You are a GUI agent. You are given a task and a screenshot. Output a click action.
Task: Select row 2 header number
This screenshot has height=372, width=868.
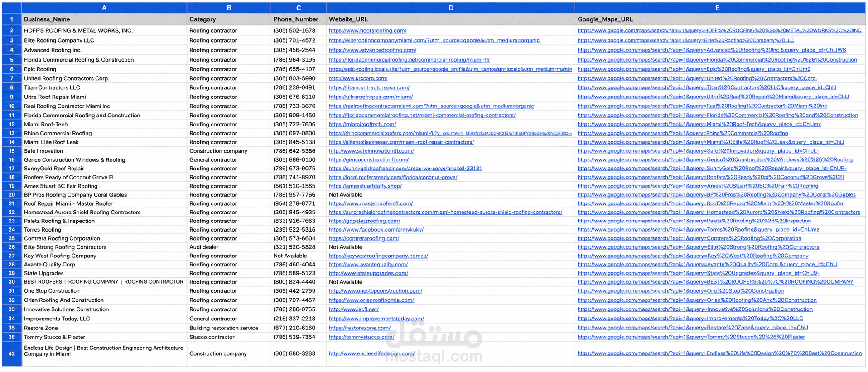pyautogui.click(x=12, y=30)
